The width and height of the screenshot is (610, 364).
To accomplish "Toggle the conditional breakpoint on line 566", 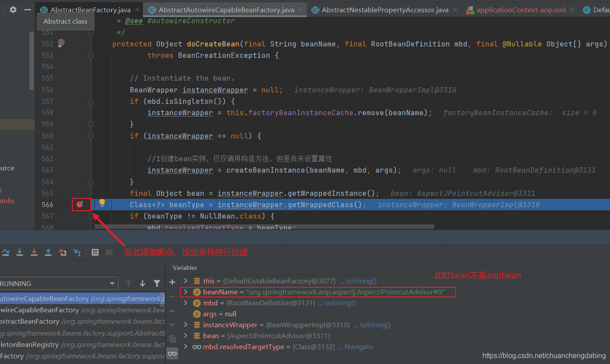I will pos(80,204).
